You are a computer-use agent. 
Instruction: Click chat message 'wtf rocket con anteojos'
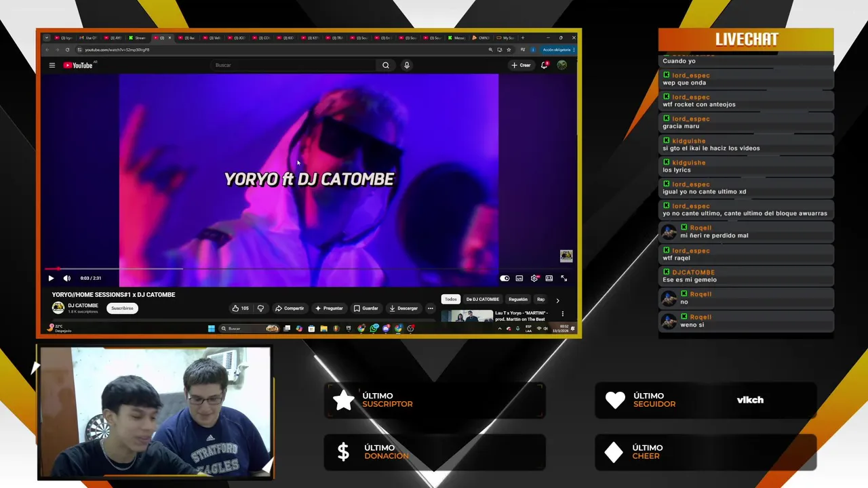[x=699, y=104]
